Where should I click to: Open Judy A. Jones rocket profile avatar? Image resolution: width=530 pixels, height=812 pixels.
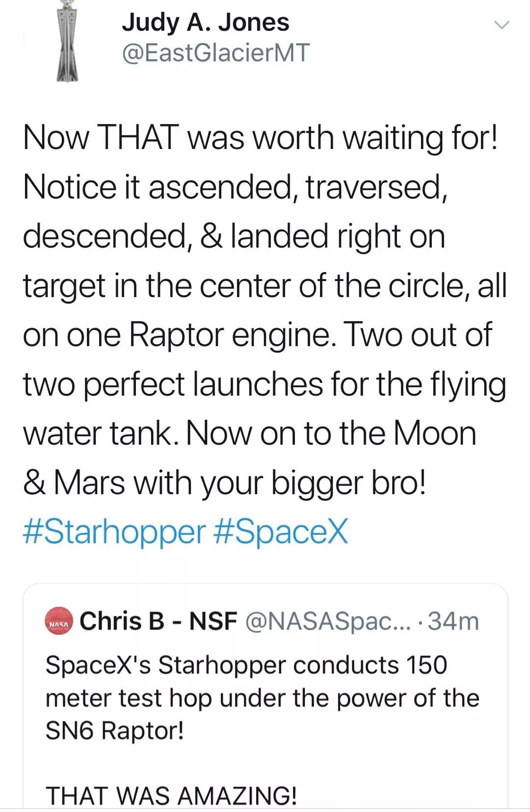(x=67, y=41)
